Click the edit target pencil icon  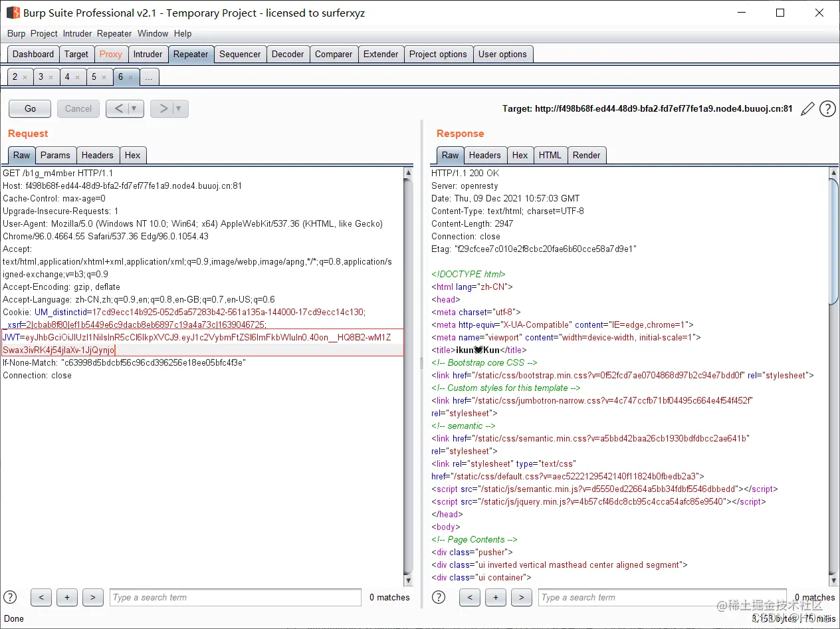click(x=807, y=109)
